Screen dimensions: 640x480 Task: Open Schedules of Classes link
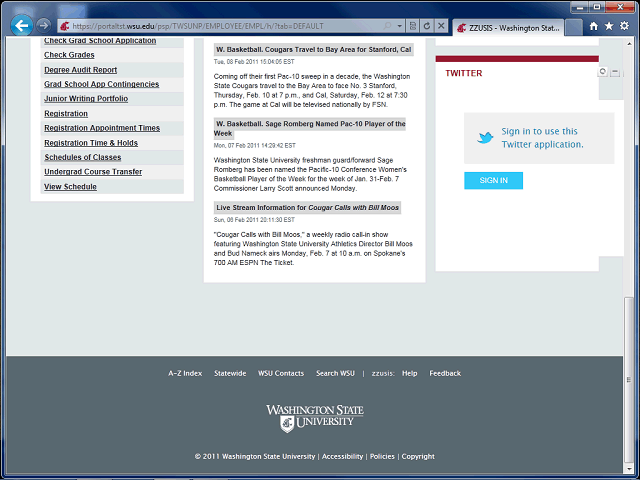tap(83, 157)
